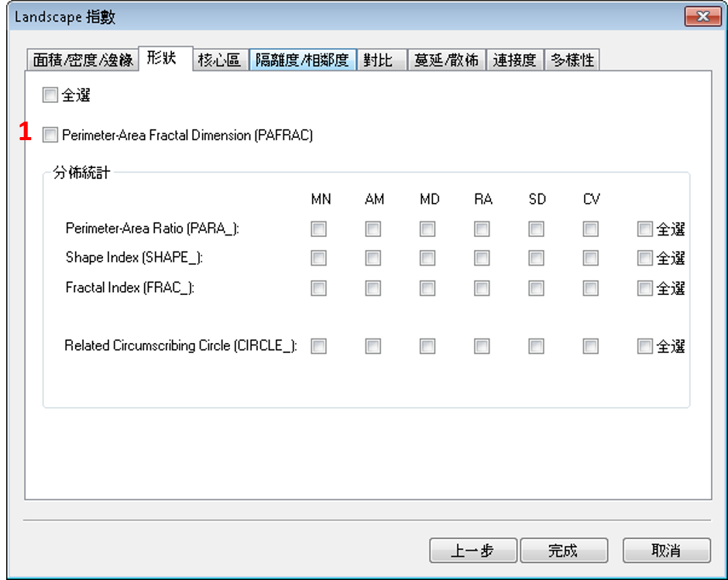The image size is (728, 580).
Task: Open the 蔓延/散佈 tab
Action: (446, 60)
